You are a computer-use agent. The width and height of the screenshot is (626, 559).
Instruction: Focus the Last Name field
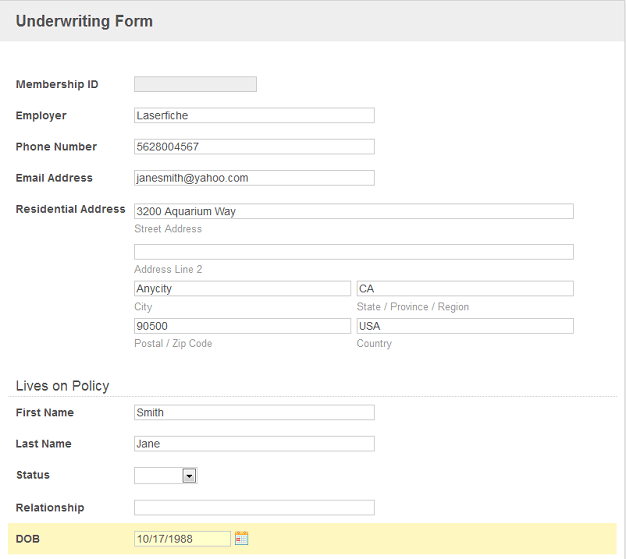coord(254,444)
